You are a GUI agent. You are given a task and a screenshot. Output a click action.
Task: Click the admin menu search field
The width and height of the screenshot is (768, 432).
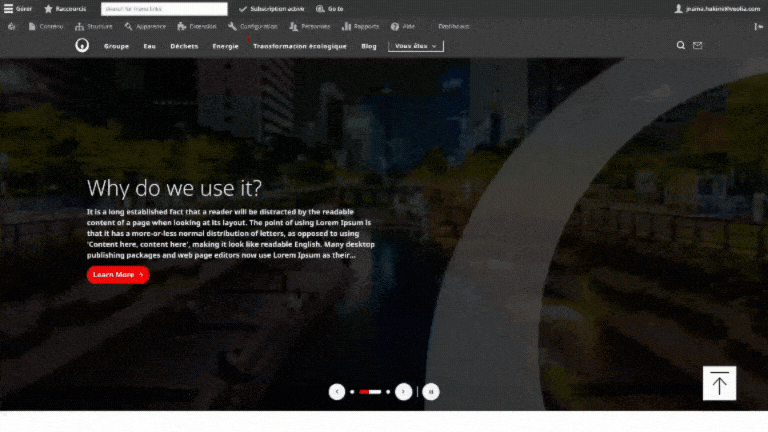pyautogui.click(x=164, y=9)
